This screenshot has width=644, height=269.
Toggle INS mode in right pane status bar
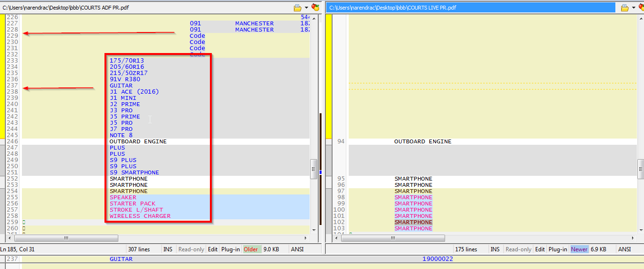pyautogui.click(x=495, y=249)
